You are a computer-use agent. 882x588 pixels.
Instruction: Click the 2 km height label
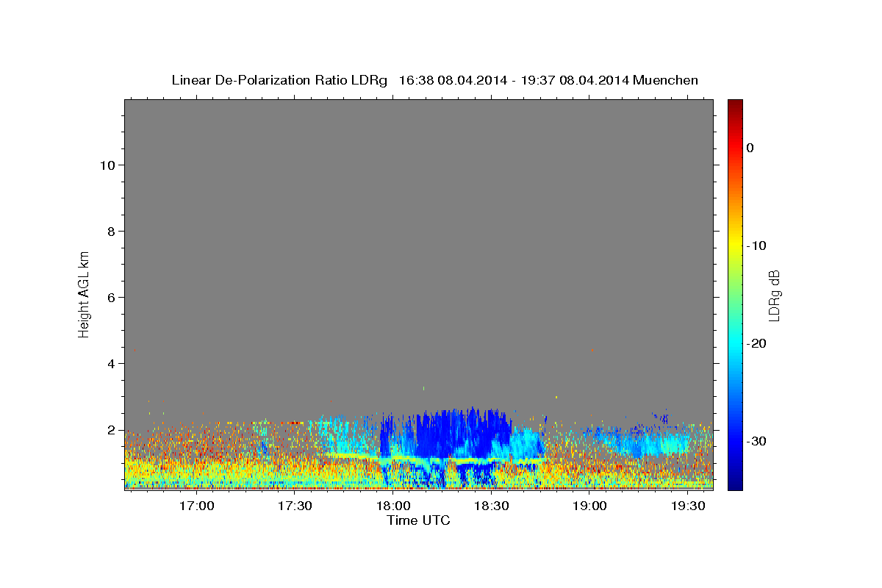pyautogui.click(x=111, y=429)
